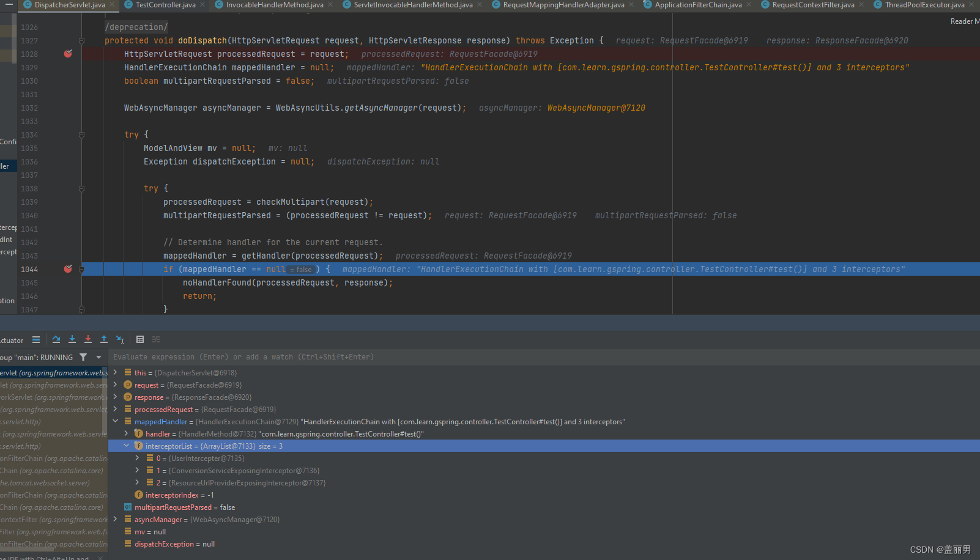Image resolution: width=980 pixels, height=560 pixels.
Task: Close the InvocableHandlerMethod.java tab
Action: (331, 5)
